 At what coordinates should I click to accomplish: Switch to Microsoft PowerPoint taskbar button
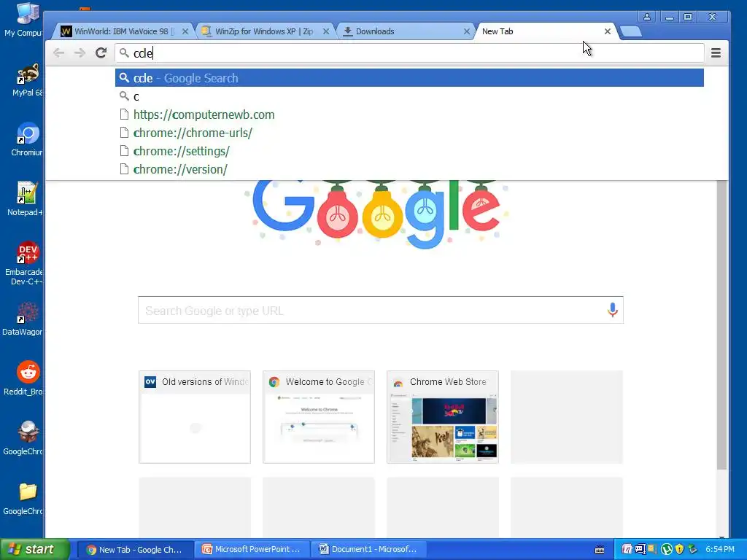[252, 550]
